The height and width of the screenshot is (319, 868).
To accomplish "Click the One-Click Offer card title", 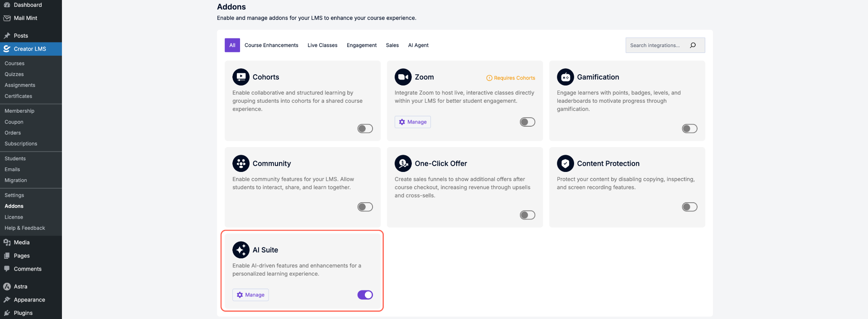I will click(441, 163).
